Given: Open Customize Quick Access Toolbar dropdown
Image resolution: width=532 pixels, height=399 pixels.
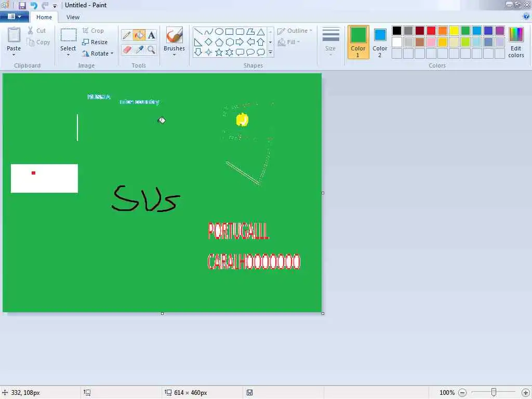Looking at the screenshot, I should [x=55, y=6].
